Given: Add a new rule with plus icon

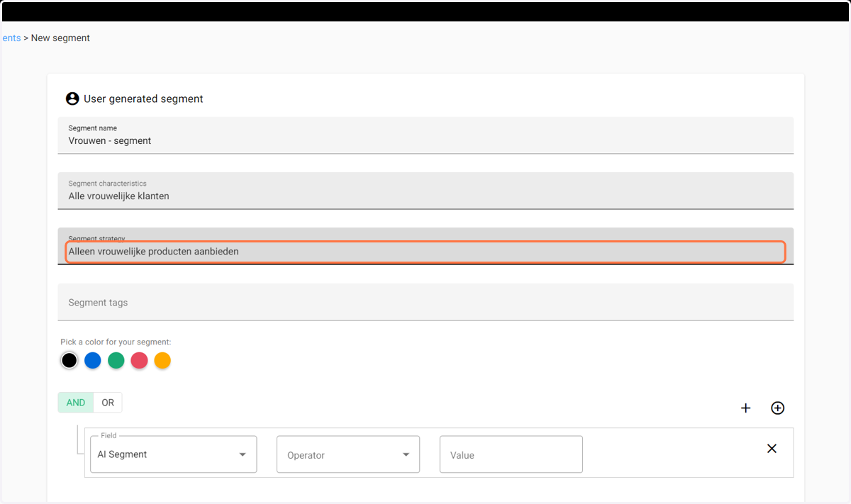Looking at the screenshot, I should (745, 408).
